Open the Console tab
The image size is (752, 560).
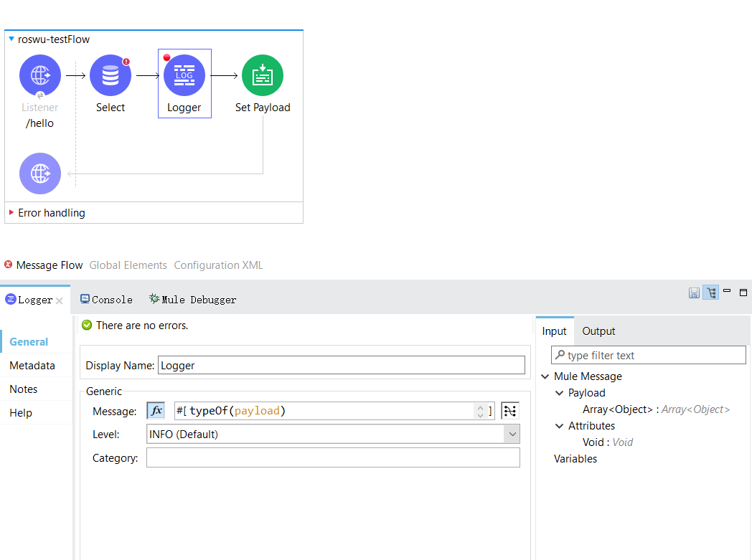[106, 300]
